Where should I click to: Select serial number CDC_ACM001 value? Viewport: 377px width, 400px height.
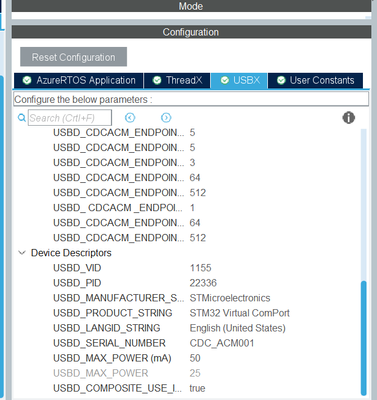point(222,343)
